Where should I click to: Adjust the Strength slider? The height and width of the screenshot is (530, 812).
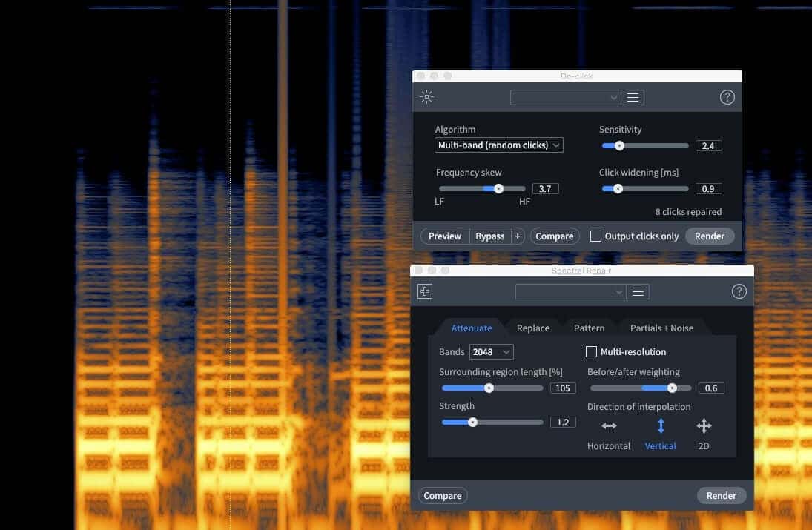tap(492, 423)
